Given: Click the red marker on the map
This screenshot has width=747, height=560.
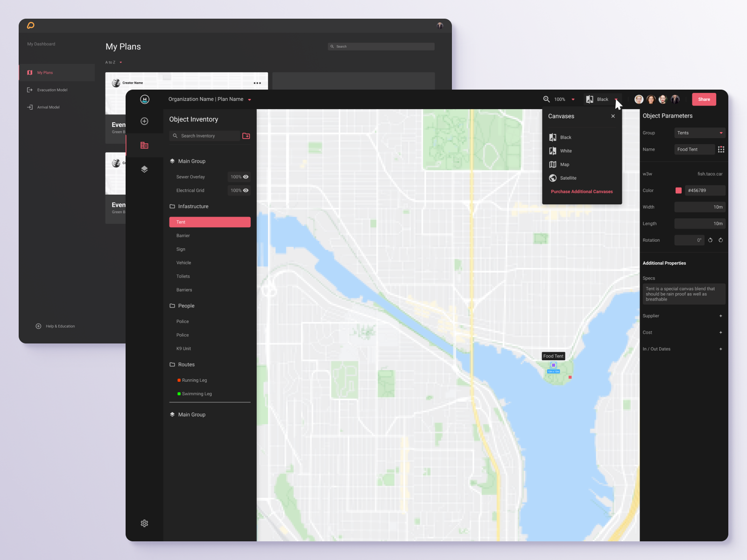Looking at the screenshot, I should [x=570, y=377].
